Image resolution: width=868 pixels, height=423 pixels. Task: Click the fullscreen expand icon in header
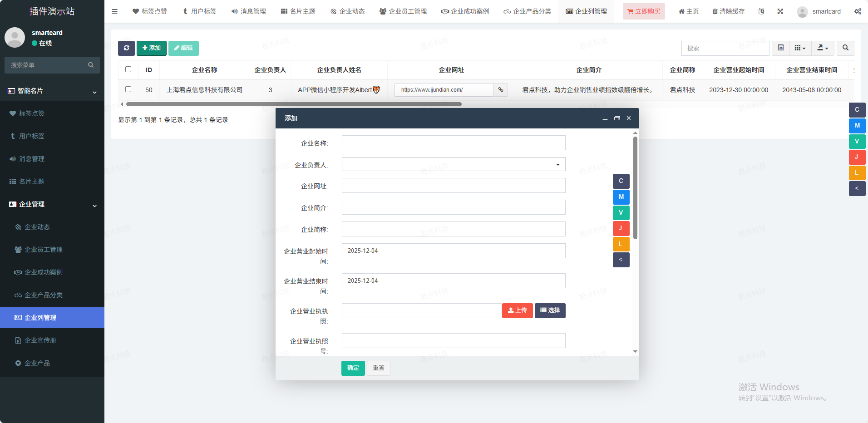pos(780,11)
